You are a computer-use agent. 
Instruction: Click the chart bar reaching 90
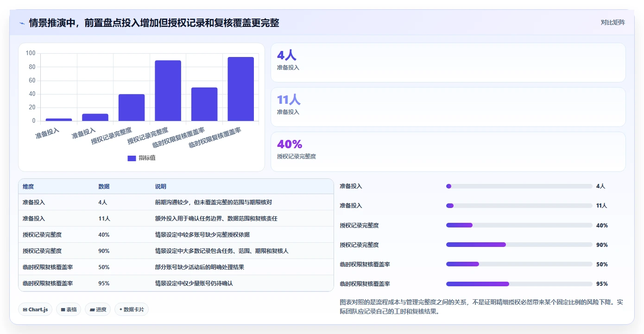click(168, 91)
